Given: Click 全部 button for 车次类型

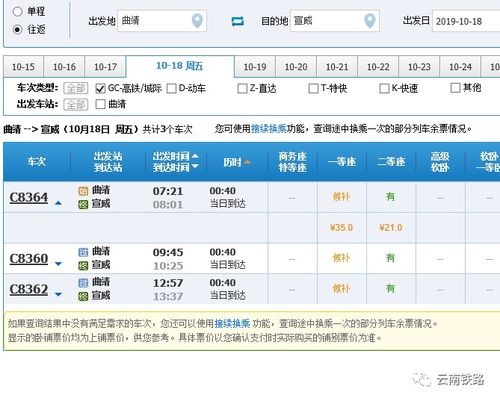Looking at the screenshot, I should (x=76, y=89).
